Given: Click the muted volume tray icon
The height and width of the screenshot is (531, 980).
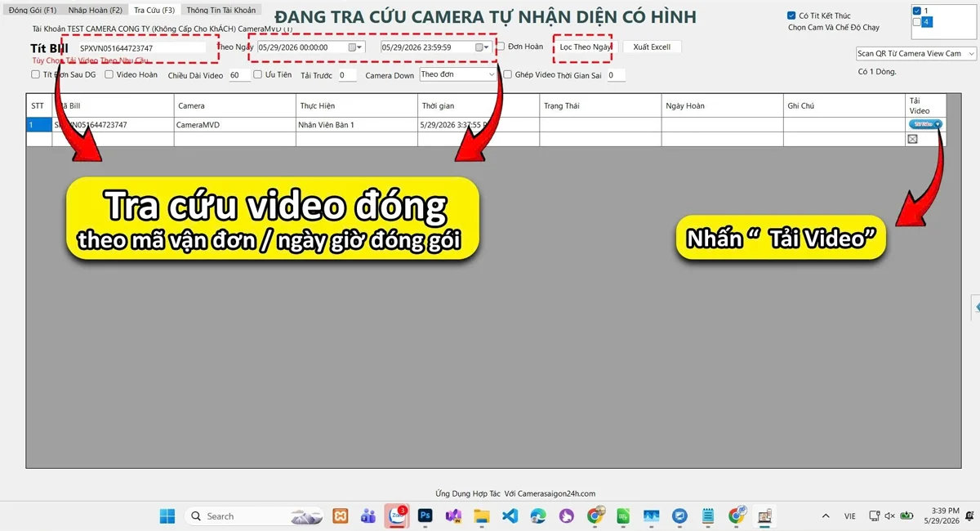Looking at the screenshot, I should click(889, 516).
